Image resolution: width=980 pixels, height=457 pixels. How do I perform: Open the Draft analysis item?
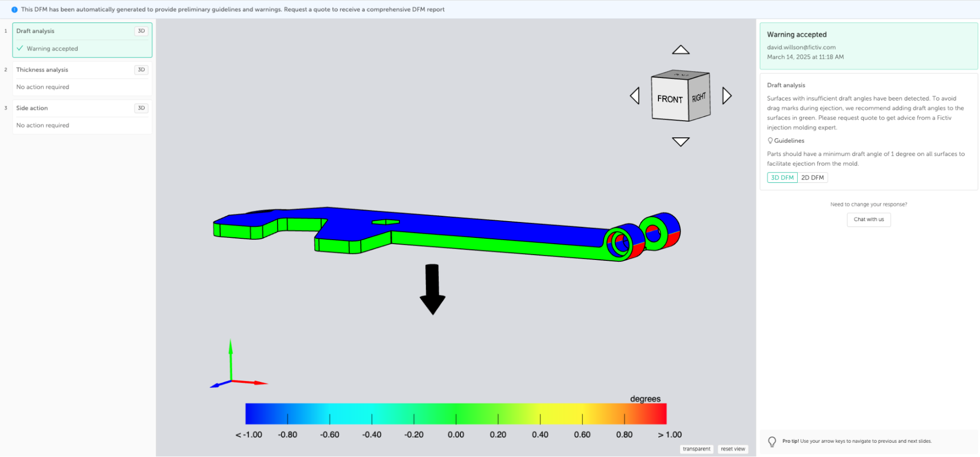(35, 31)
